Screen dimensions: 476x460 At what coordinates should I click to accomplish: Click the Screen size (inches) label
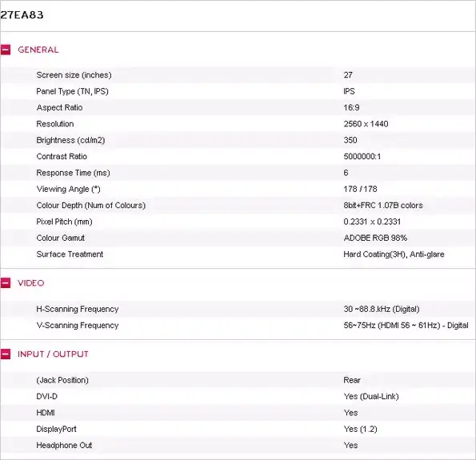click(74, 75)
